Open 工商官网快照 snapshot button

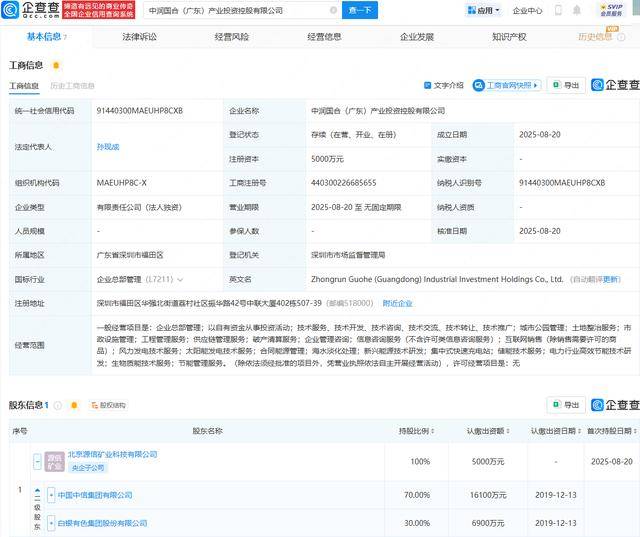[507, 85]
